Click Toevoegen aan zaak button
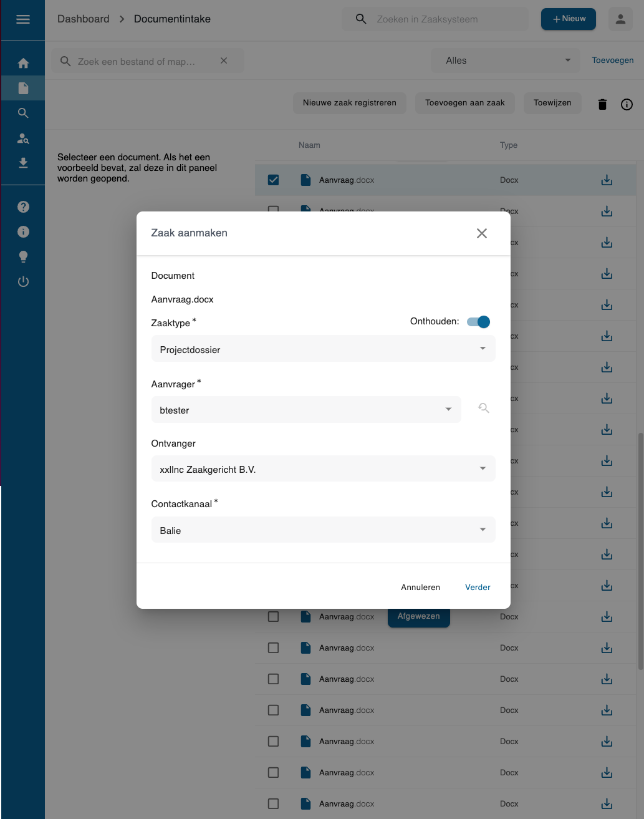The width and height of the screenshot is (644, 819). [x=465, y=103]
